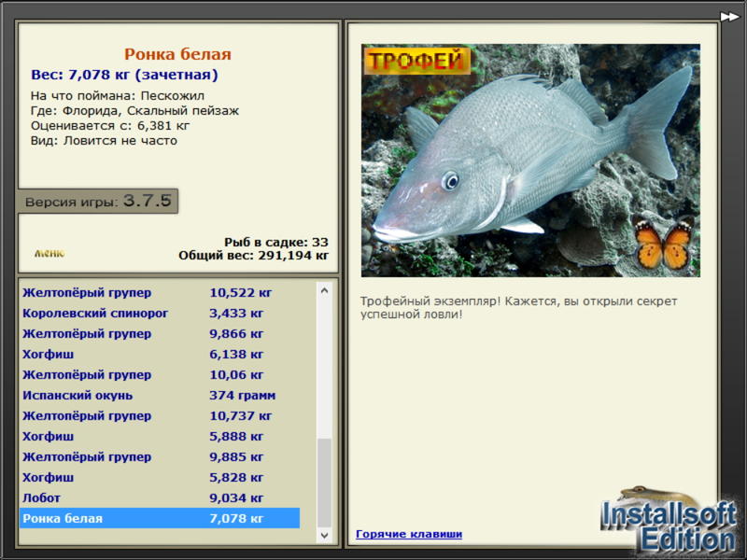
Task: Click "Где: Флорида, Скальный пейзаж" text
Action: tap(134, 111)
